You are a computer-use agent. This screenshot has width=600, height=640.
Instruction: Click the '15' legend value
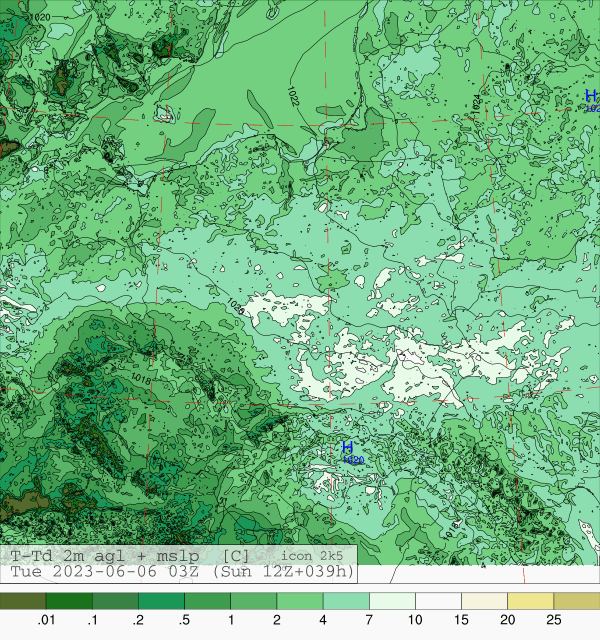click(x=461, y=620)
